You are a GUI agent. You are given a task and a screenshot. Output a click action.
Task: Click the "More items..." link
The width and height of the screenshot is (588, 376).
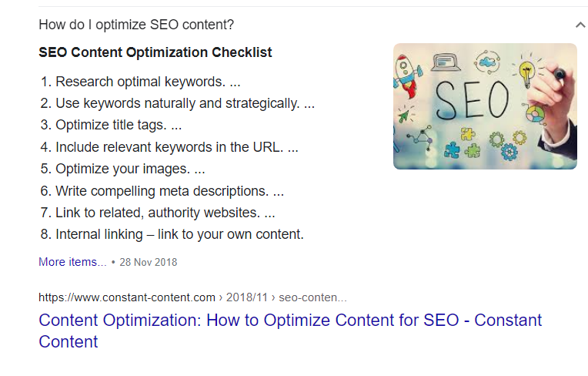click(72, 261)
